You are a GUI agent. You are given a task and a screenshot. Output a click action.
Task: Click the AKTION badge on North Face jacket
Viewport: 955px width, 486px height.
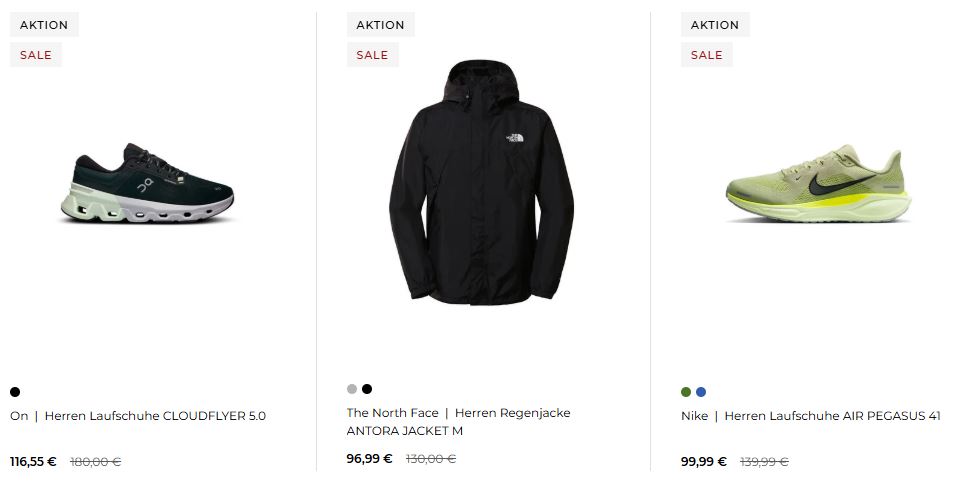381,25
